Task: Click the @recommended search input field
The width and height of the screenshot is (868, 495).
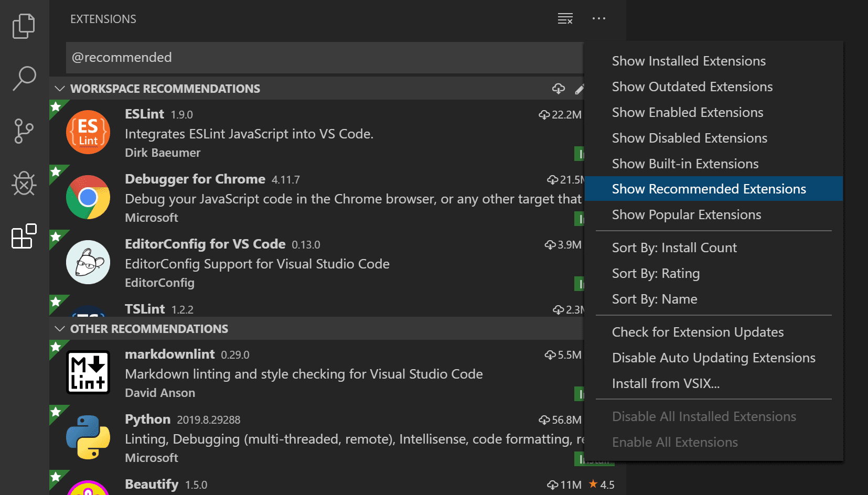Action: (x=315, y=58)
